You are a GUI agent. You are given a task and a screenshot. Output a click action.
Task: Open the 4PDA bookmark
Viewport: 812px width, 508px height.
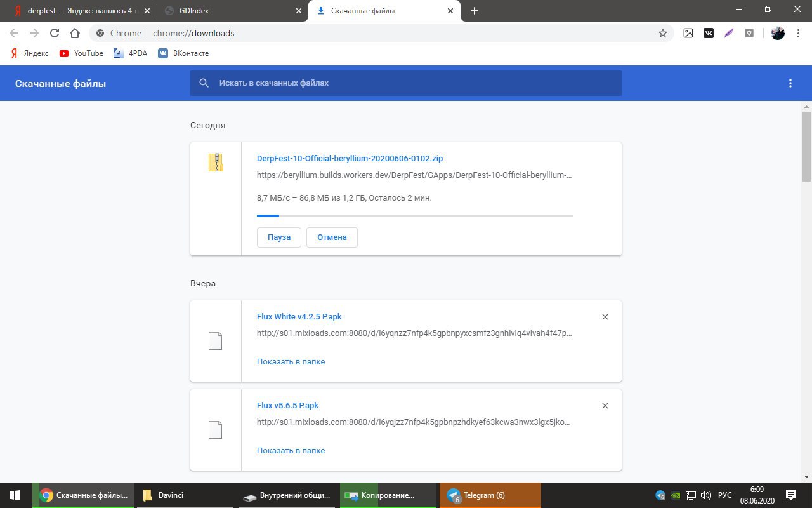point(130,53)
